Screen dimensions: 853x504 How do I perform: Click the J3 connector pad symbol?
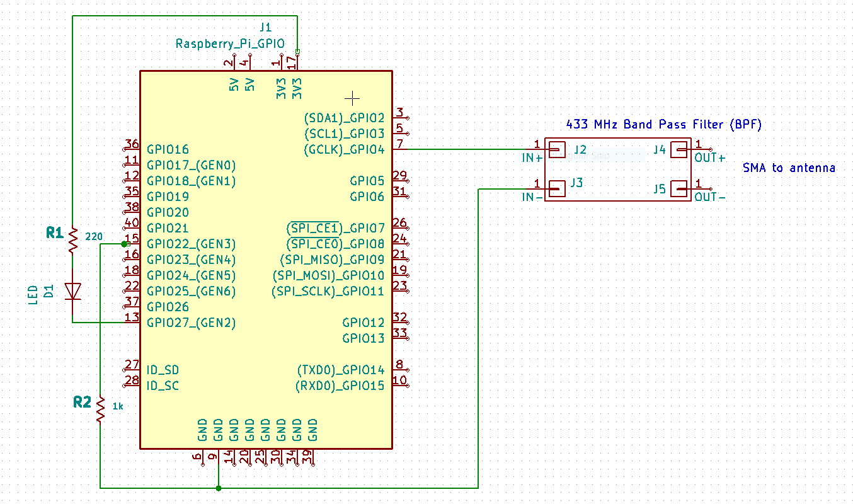(556, 188)
